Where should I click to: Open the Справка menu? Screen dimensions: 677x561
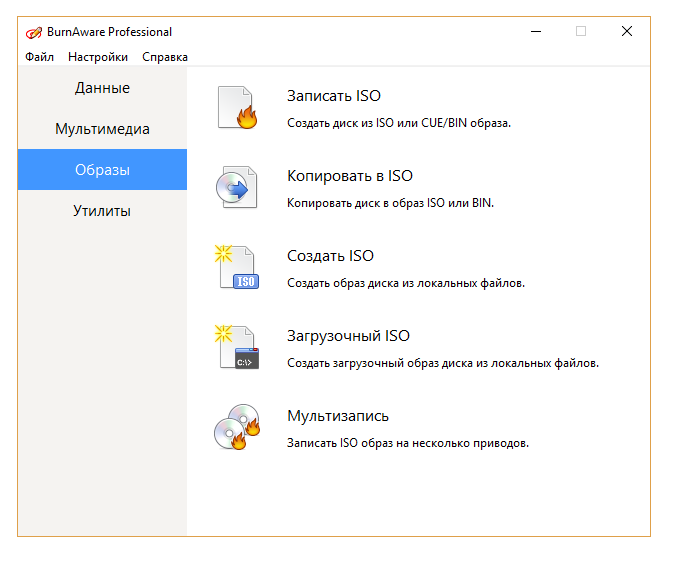(165, 57)
